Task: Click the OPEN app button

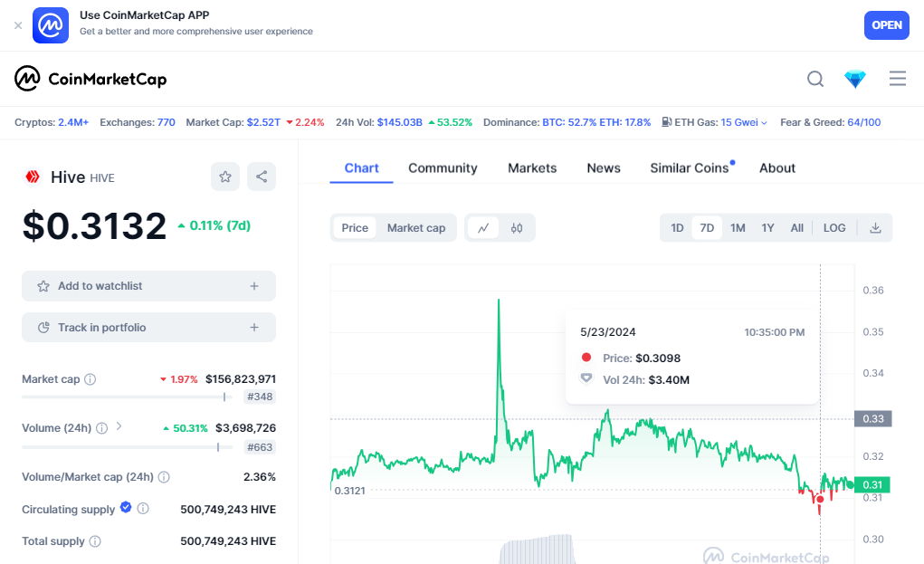Action: pyautogui.click(x=886, y=25)
